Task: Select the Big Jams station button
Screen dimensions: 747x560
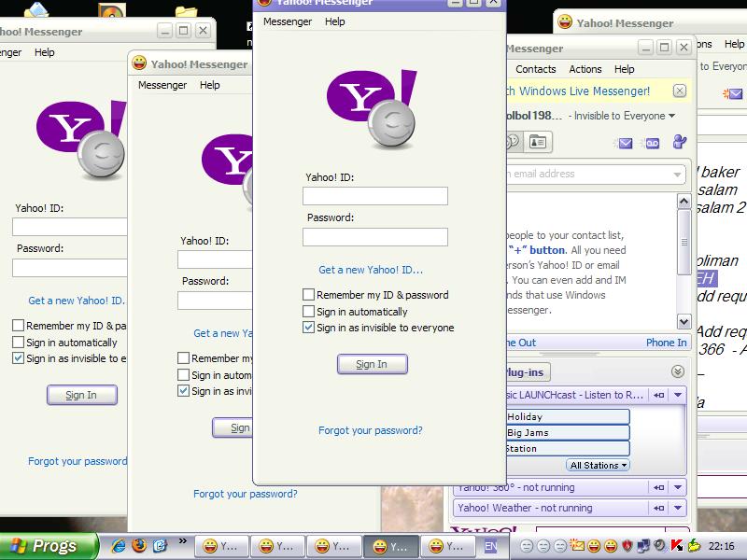Action: pos(567,433)
